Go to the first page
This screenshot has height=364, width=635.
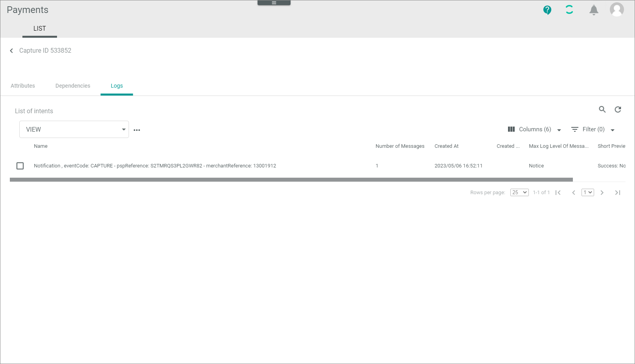click(x=558, y=193)
